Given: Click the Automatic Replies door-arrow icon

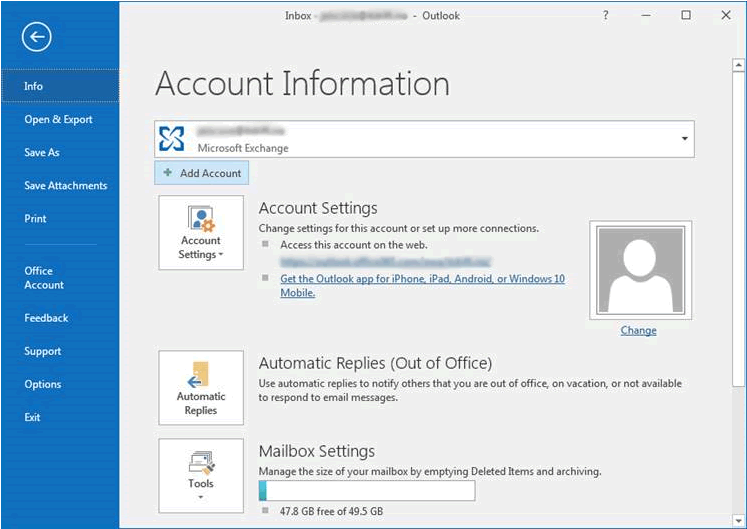Looking at the screenshot, I should click(x=199, y=375).
